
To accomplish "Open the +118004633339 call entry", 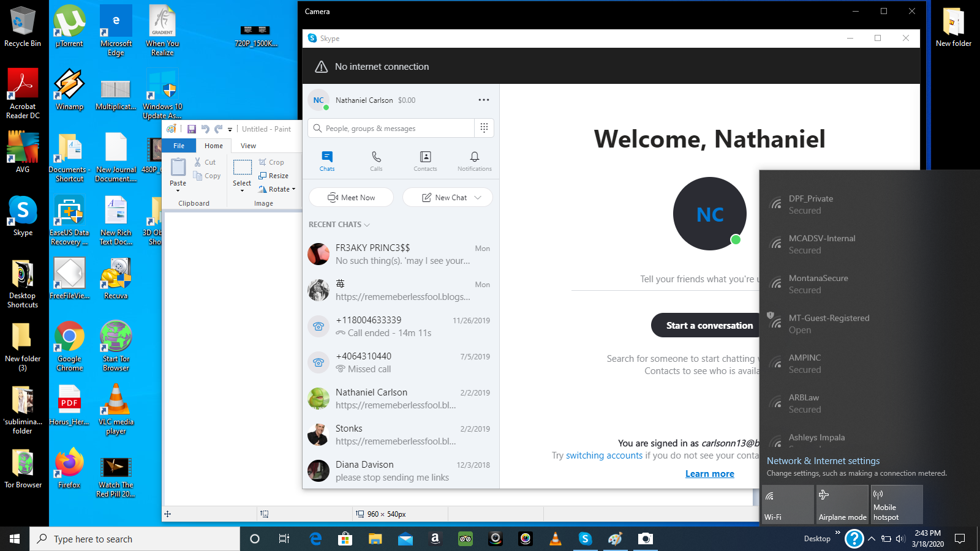I will tap(401, 326).
